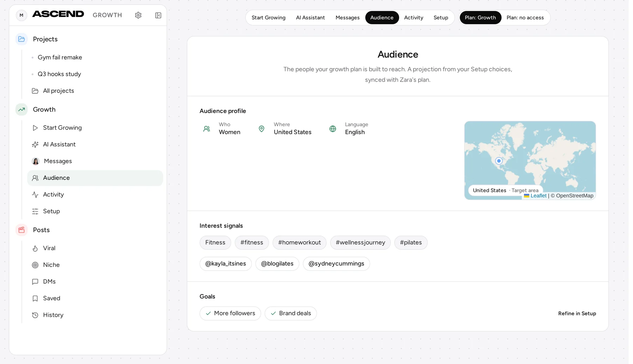
Task: Collapse the Posts section header
Action: coord(41,230)
